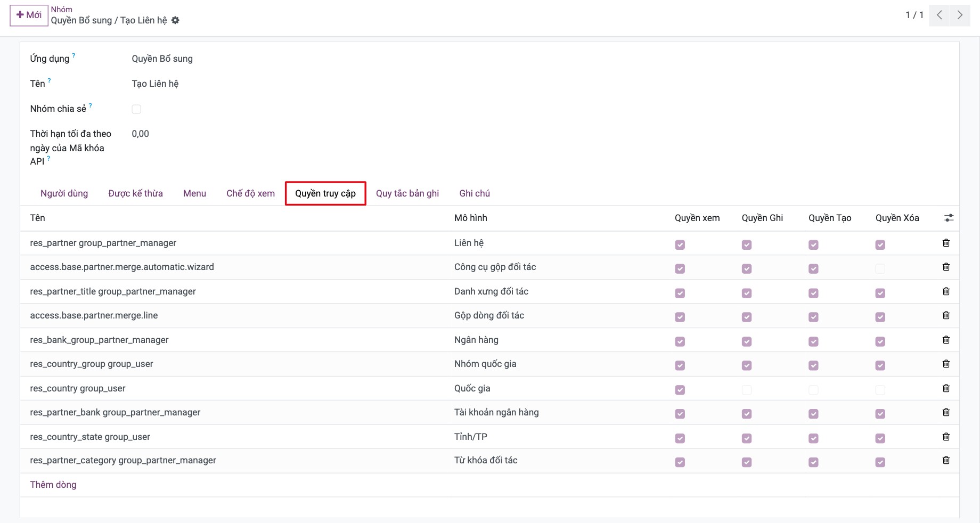Switch to the Người dùng tab
The image size is (980, 523).
[64, 193]
